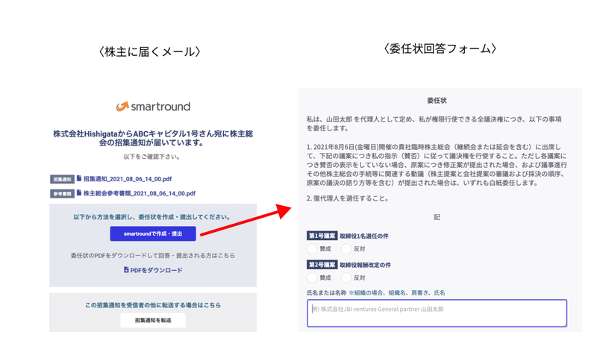This screenshot has width=597, height=364.
Task: Click the 以下から方法を選択し instruction text
Action: [x=152, y=216]
